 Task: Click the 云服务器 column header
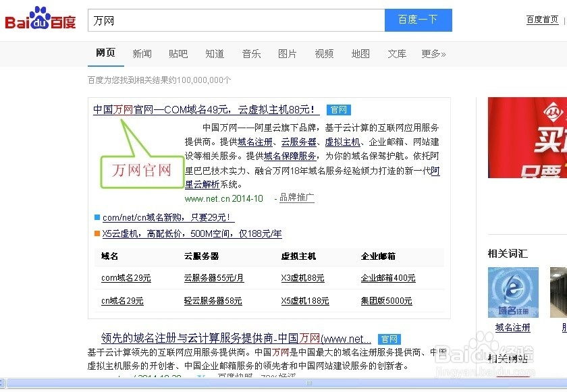(201, 256)
